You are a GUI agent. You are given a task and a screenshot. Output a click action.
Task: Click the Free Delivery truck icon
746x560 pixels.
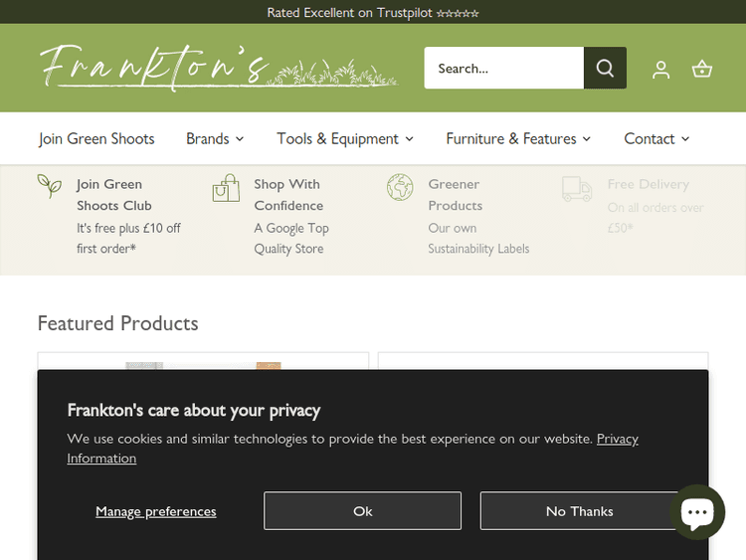pyautogui.click(x=577, y=189)
